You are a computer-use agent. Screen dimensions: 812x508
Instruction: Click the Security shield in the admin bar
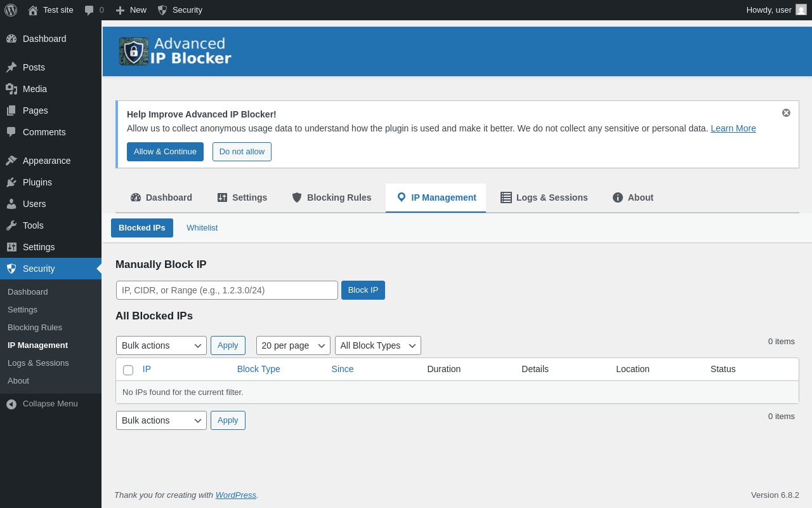pos(162,10)
